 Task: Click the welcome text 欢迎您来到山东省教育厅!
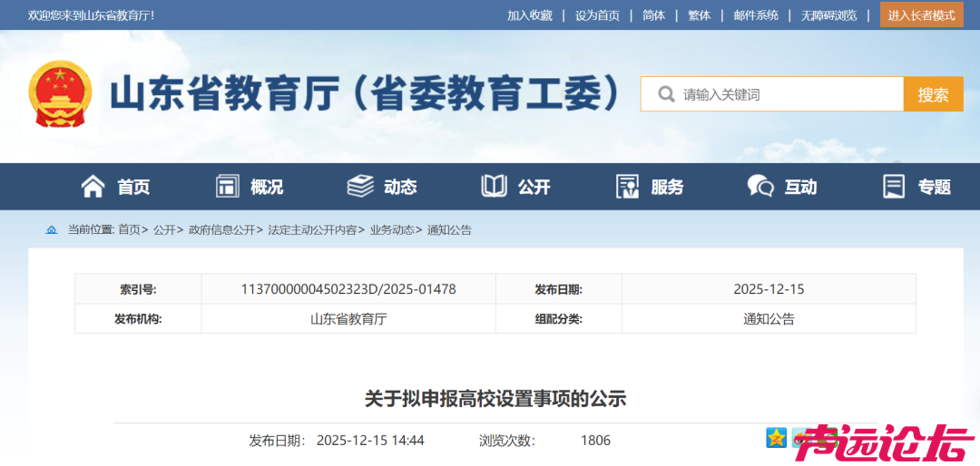pyautogui.click(x=92, y=15)
